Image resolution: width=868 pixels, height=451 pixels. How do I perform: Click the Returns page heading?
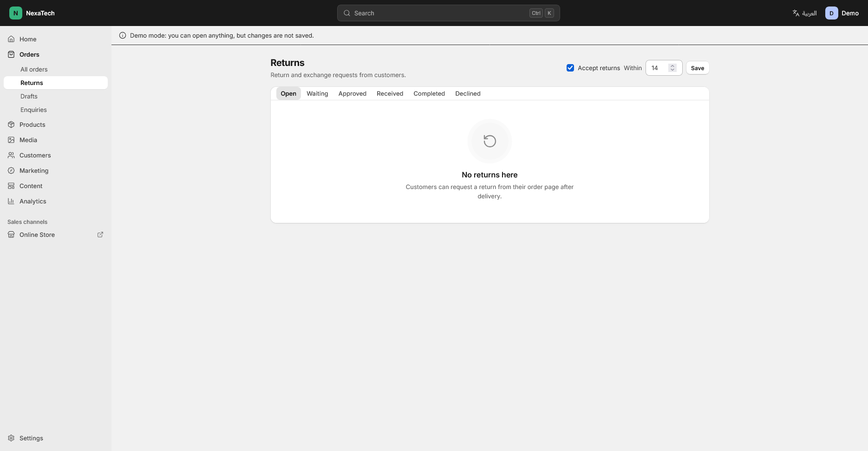(x=287, y=63)
